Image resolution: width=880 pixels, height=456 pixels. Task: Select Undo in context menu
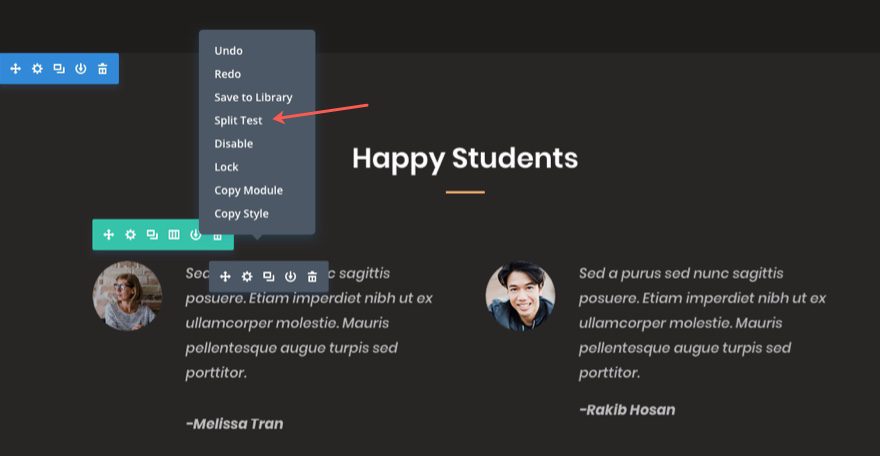point(228,50)
